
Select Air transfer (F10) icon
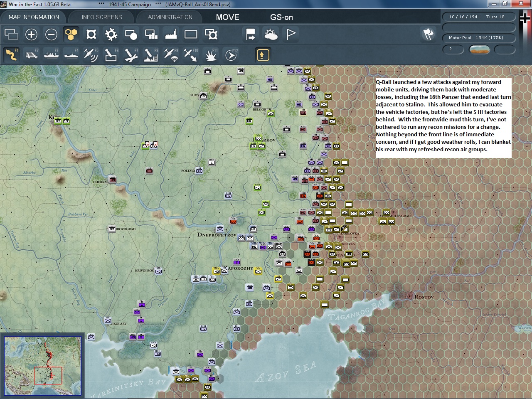pyautogui.click(x=191, y=55)
